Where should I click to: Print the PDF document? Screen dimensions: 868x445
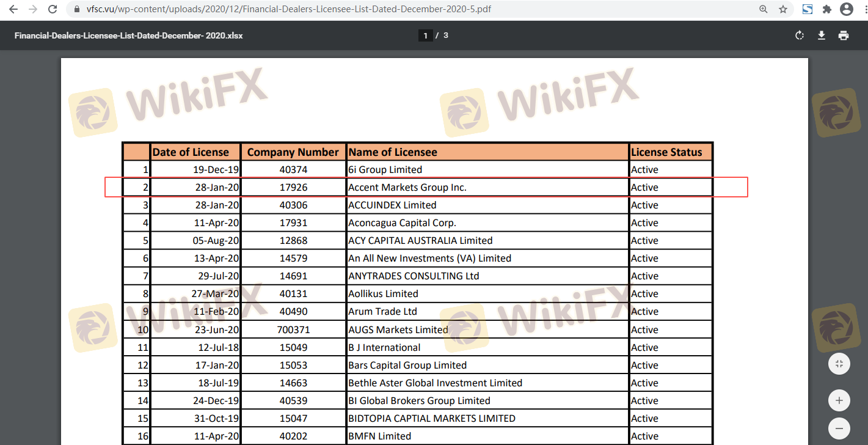click(x=844, y=35)
